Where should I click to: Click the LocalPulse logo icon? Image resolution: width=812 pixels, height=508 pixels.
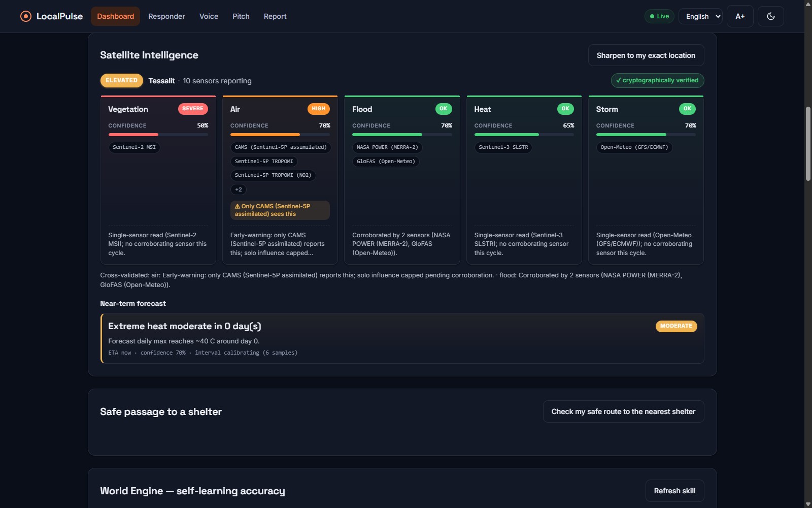pyautogui.click(x=25, y=16)
